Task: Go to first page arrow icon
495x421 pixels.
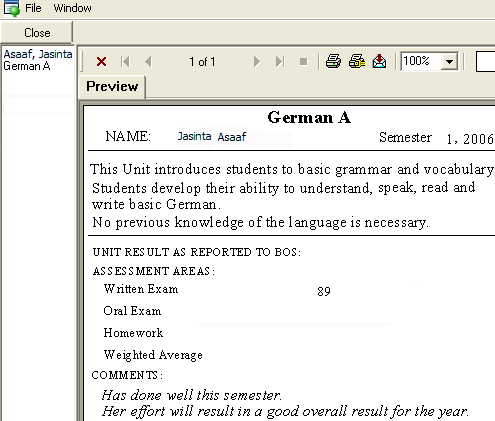Action: pos(125,62)
